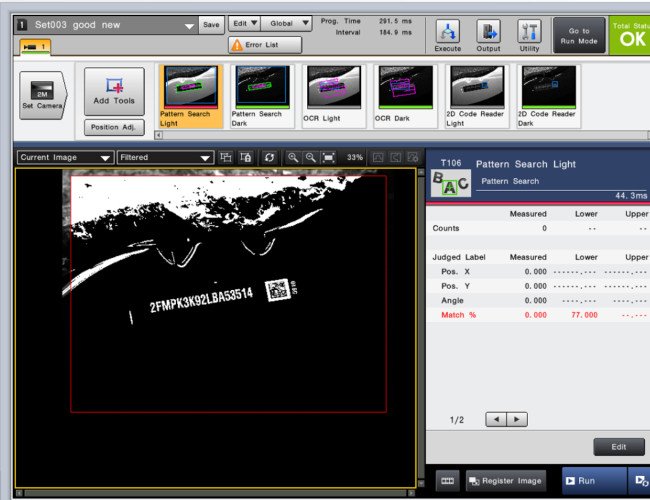Fit image to the display window
The image size is (650, 500).
[328, 158]
